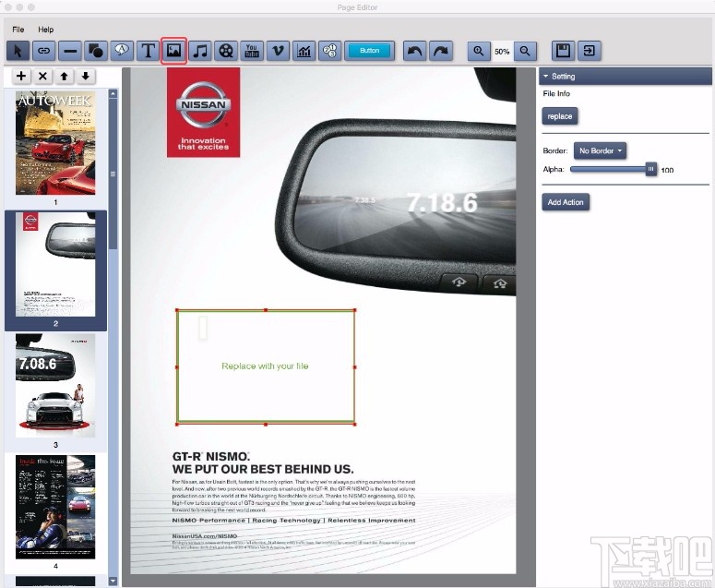
Task: Click the replace button
Action: tap(559, 116)
